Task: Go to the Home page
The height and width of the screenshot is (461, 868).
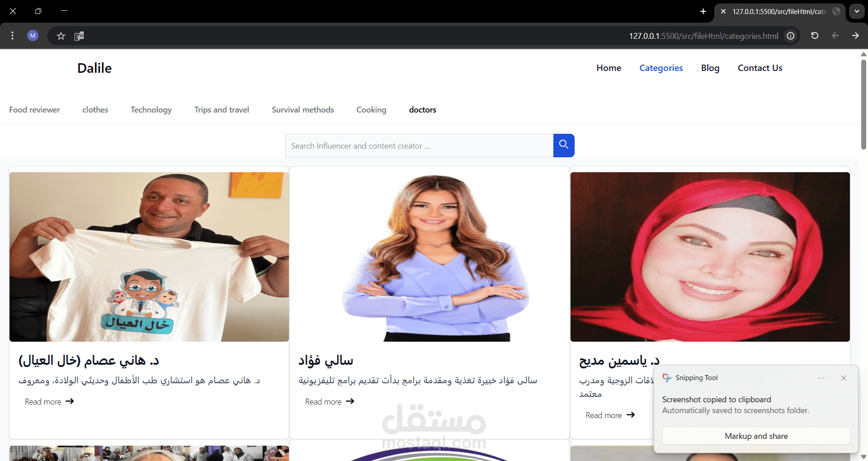Action: [x=609, y=68]
